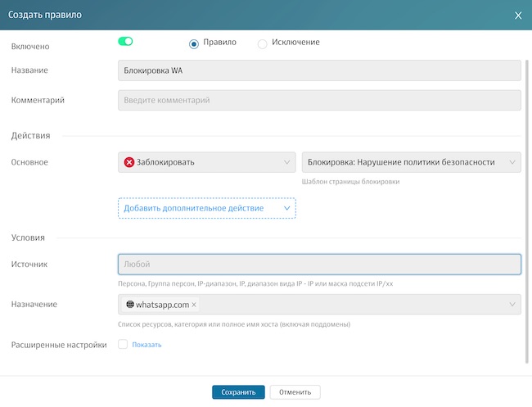Click the dialog vertical scrollbar
Viewport: 532px width, 407px height.
526,211
